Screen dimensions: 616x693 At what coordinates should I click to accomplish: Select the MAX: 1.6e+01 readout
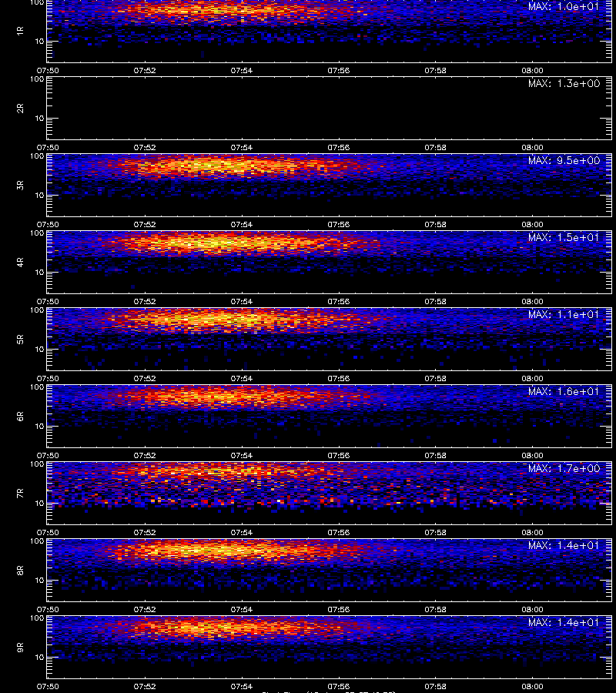click(564, 391)
